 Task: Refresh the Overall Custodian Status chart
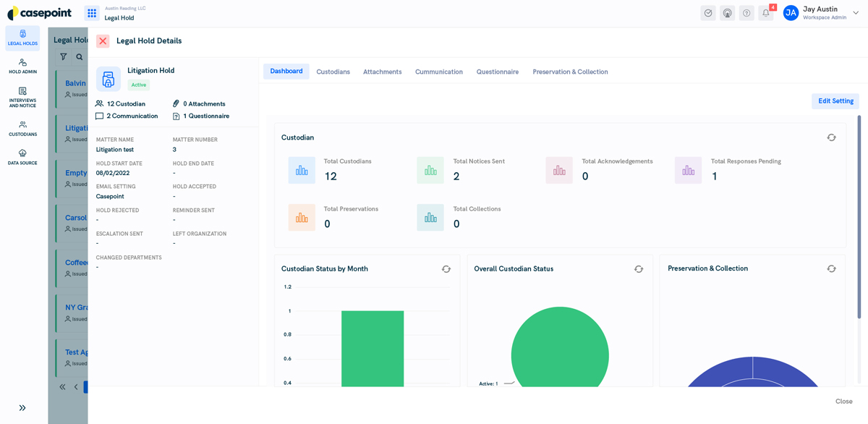pyautogui.click(x=639, y=268)
